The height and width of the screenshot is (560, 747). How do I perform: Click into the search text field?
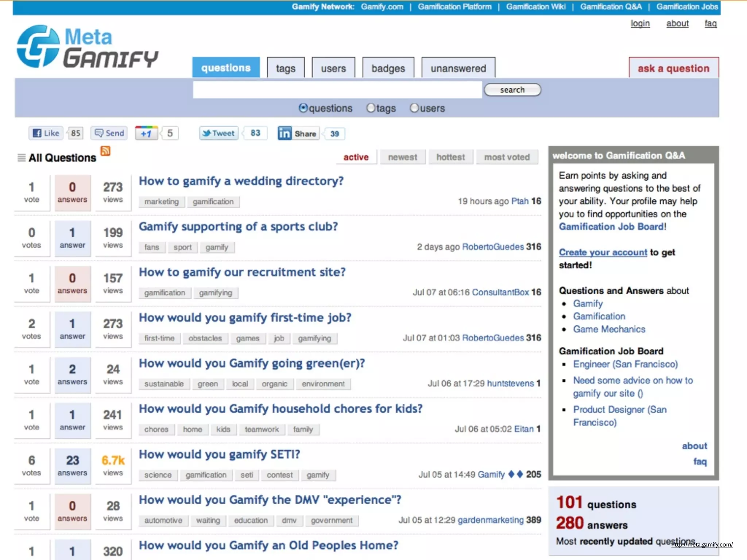pyautogui.click(x=337, y=90)
